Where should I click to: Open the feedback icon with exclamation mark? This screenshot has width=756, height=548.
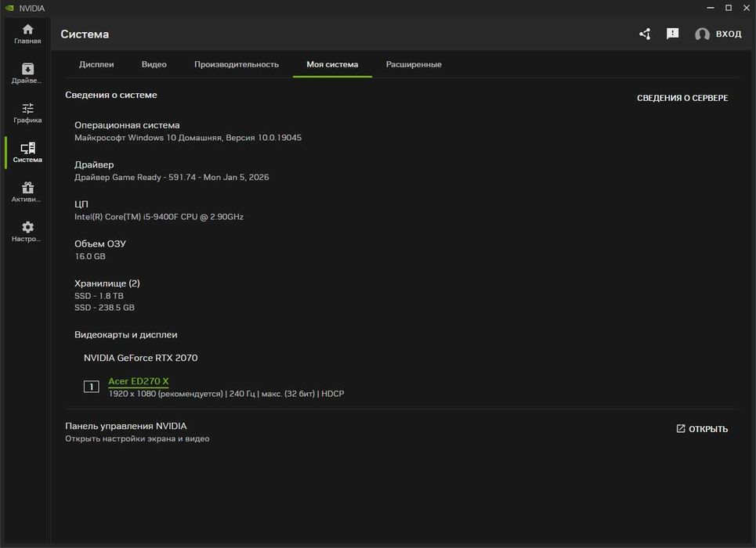(672, 34)
